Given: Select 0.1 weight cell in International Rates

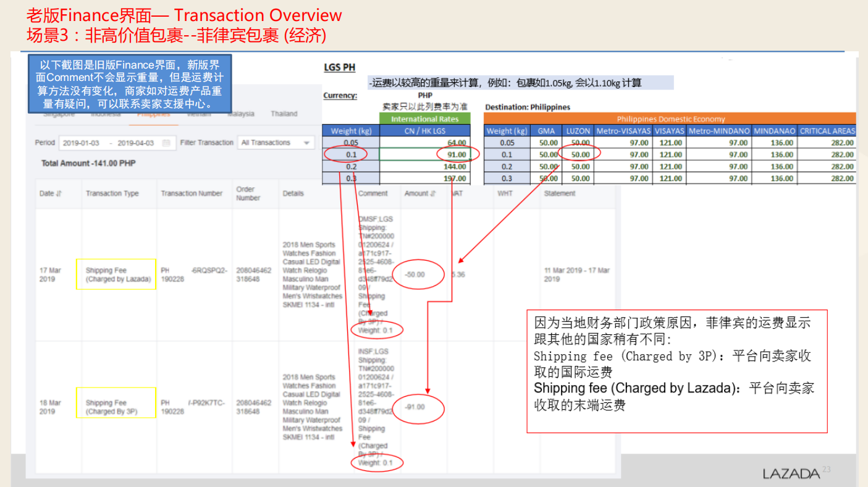Looking at the screenshot, I should click(x=350, y=155).
